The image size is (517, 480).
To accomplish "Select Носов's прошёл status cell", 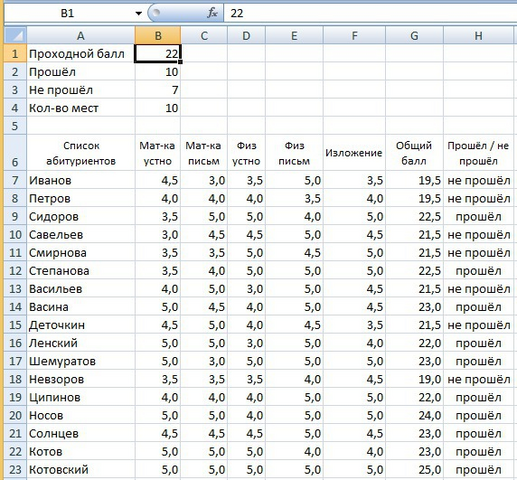I will tap(478, 415).
